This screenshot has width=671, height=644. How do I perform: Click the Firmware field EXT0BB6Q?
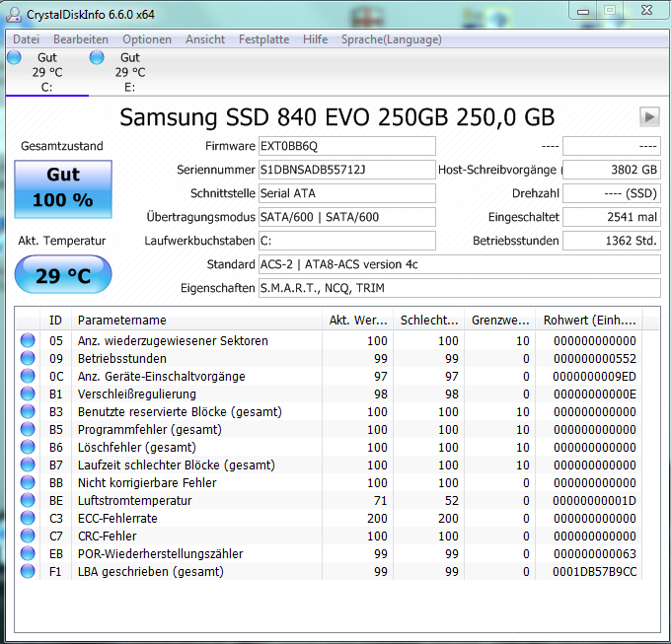pos(347,146)
